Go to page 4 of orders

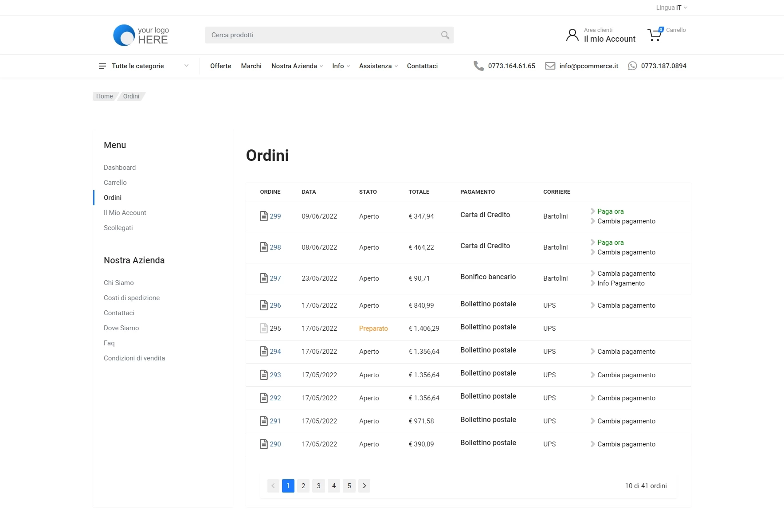[334, 486]
